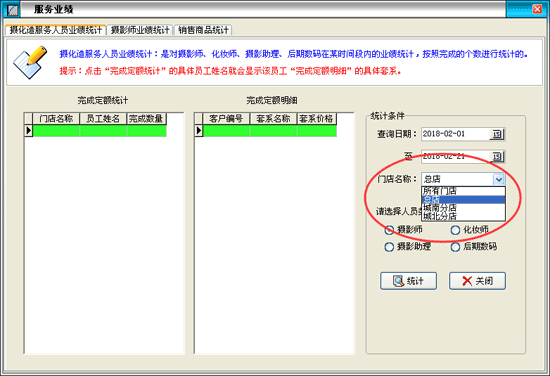Collapse the 门店名称 dropdown arrow

coord(498,179)
